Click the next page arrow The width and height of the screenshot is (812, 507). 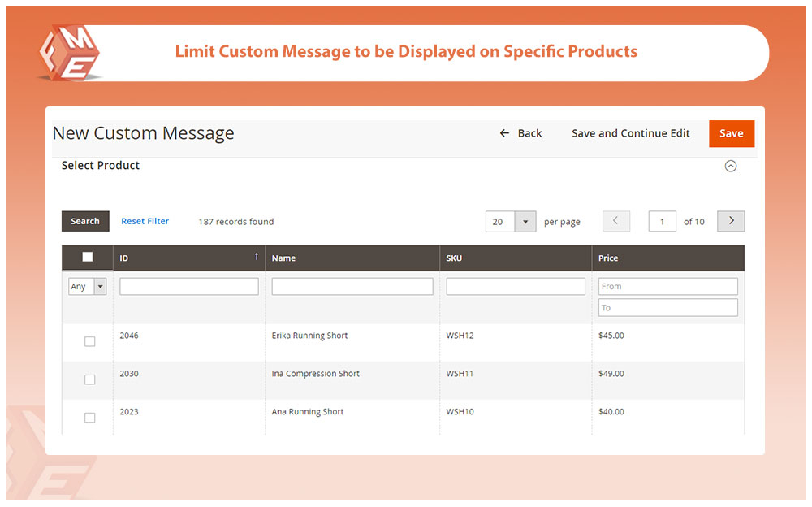point(729,220)
